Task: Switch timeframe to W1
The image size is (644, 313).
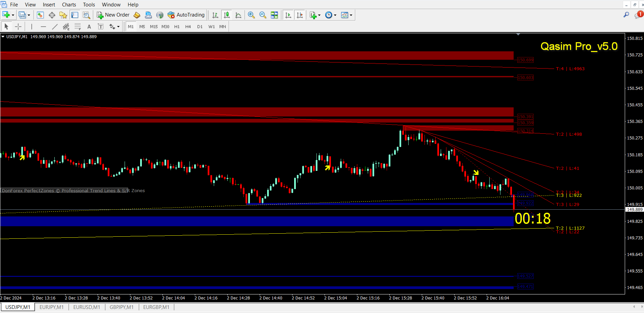Action: 211,26
